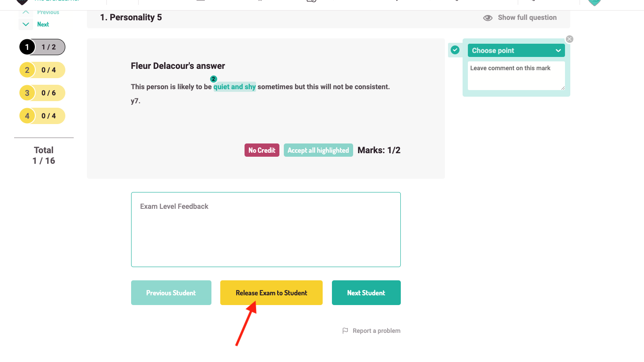
Task: Click the arrow on Choose point selector
Action: [x=558, y=51]
